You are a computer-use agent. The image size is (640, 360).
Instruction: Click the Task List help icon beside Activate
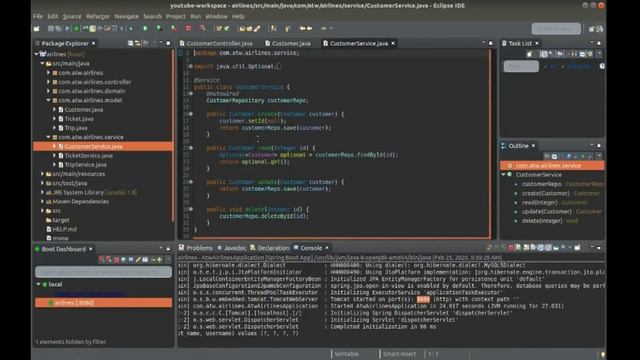point(602,66)
